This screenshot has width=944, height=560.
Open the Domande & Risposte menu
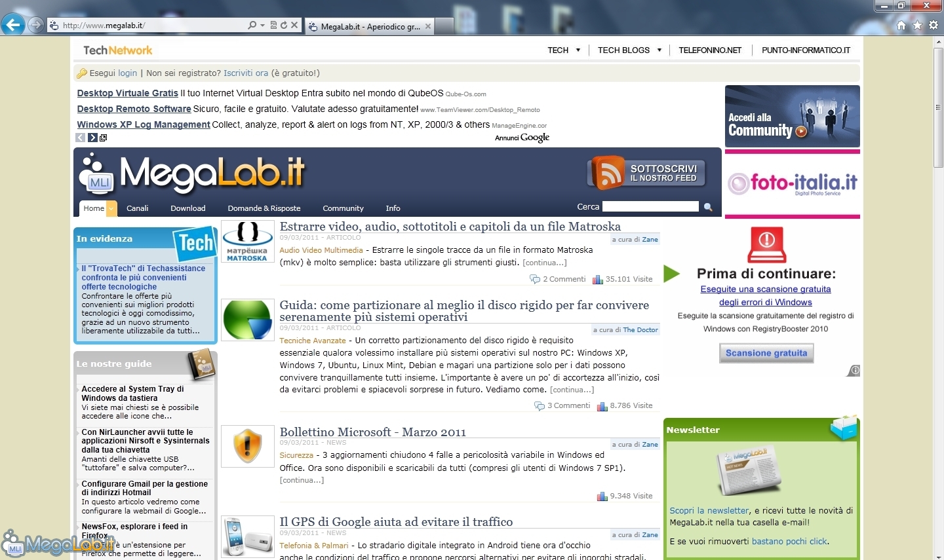tap(264, 208)
